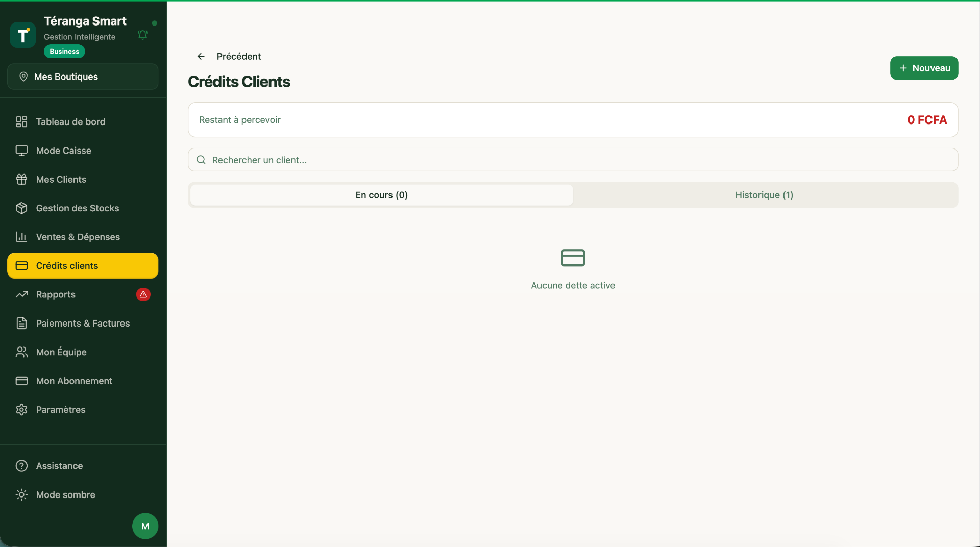Open the M user avatar
The width and height of the screenshot is (980, 547).
pyautogui.click(x=145, y=526)
